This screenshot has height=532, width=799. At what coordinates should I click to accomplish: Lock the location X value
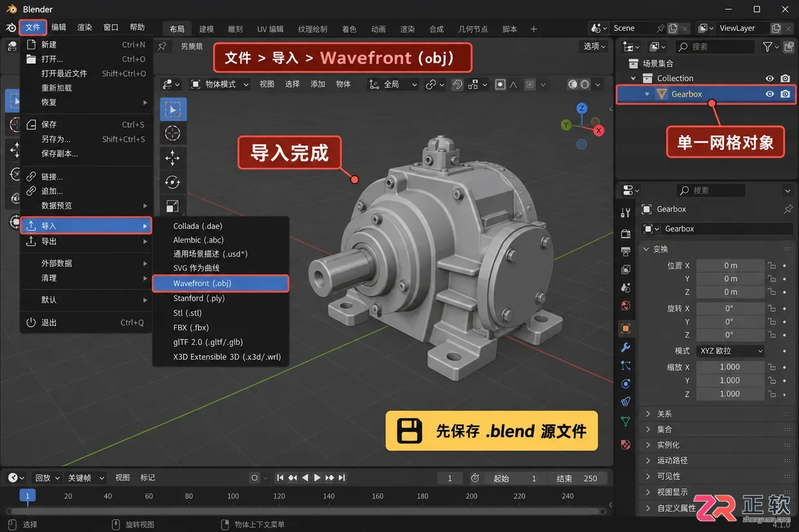(x=771, y=266)
